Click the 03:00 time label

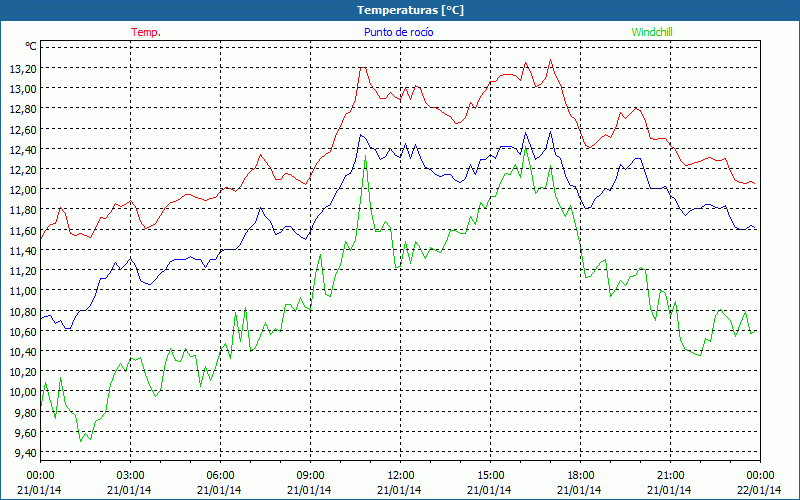pos(130,476)
